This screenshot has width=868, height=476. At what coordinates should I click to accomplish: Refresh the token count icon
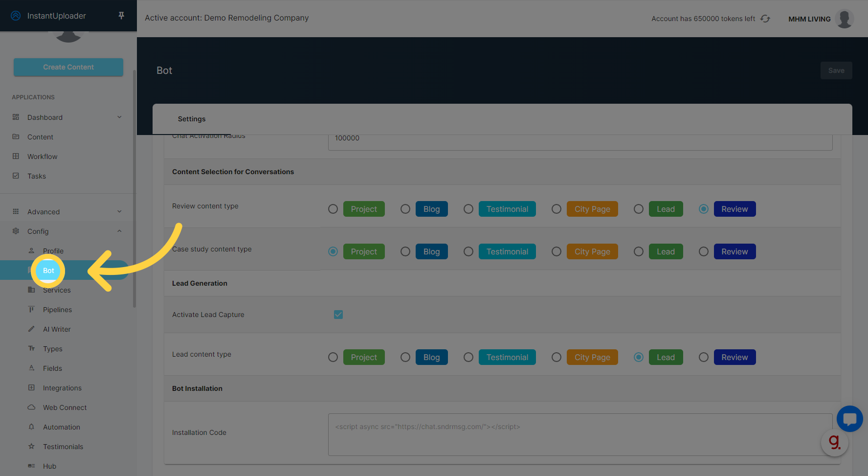tap(765, 19)
